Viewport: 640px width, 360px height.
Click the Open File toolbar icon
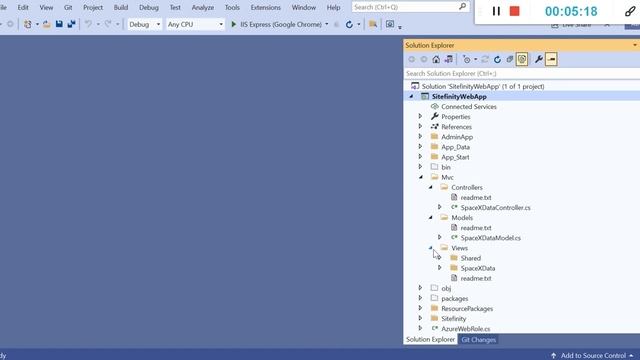[x=47, y=24]
